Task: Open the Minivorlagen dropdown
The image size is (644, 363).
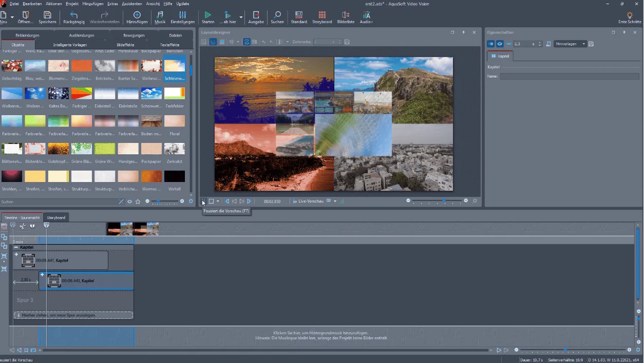Action: (571, 44)
